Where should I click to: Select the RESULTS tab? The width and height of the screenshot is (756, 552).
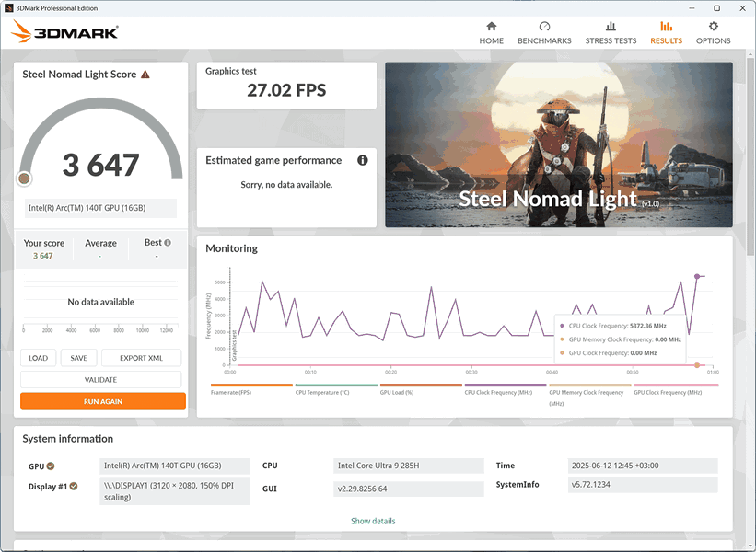[x=666, y=33]
